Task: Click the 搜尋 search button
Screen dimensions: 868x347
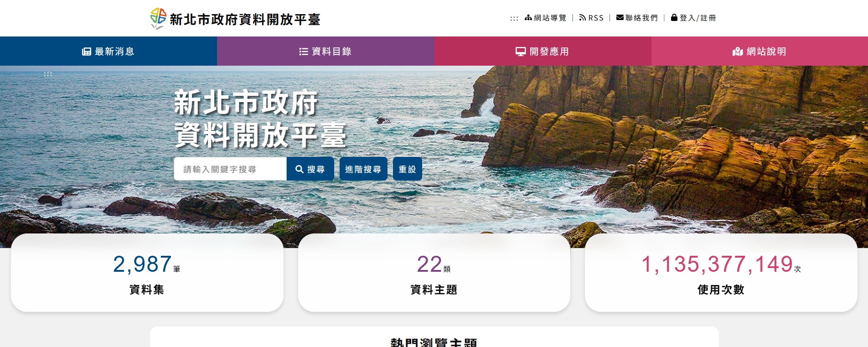Action: (x=310, y=169)
